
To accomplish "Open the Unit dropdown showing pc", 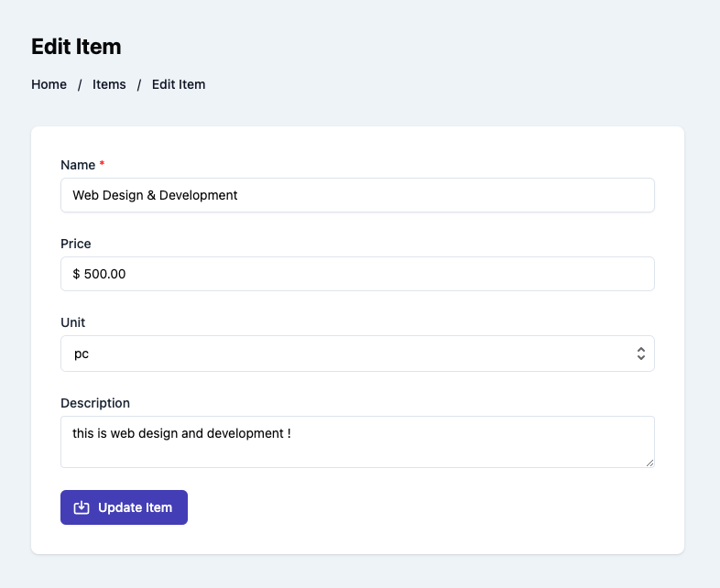I will [x=357, y=354].
